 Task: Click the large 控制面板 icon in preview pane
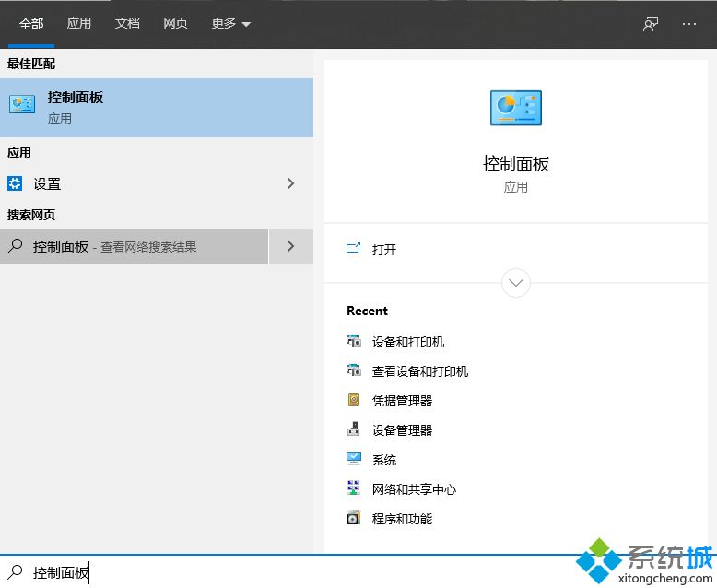point(515,108)
